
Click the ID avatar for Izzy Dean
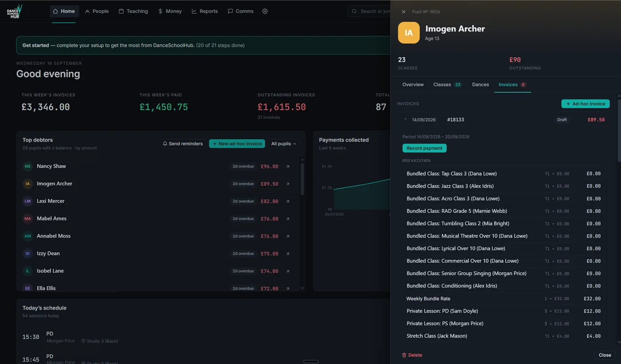click(28, 254)
